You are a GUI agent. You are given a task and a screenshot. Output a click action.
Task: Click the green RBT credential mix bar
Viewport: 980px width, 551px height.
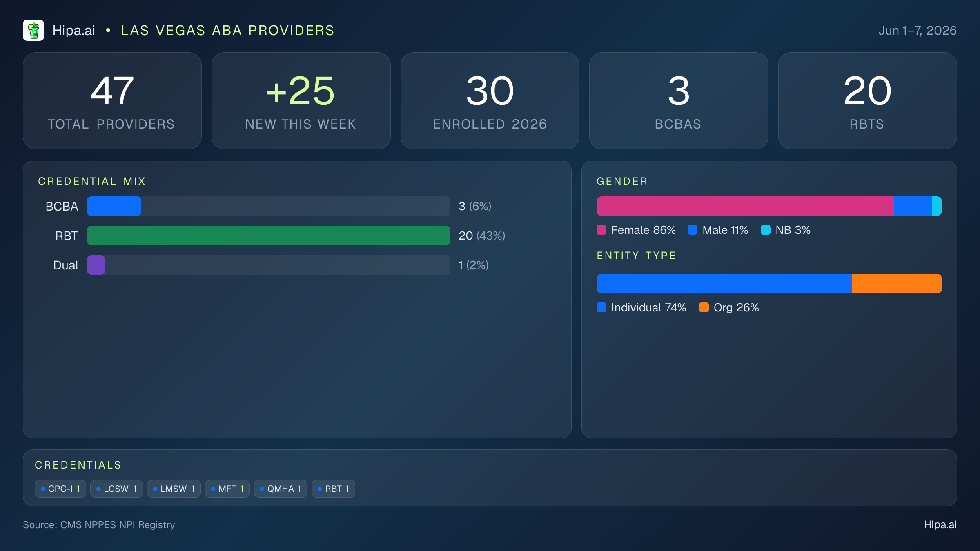coord(269,236)
